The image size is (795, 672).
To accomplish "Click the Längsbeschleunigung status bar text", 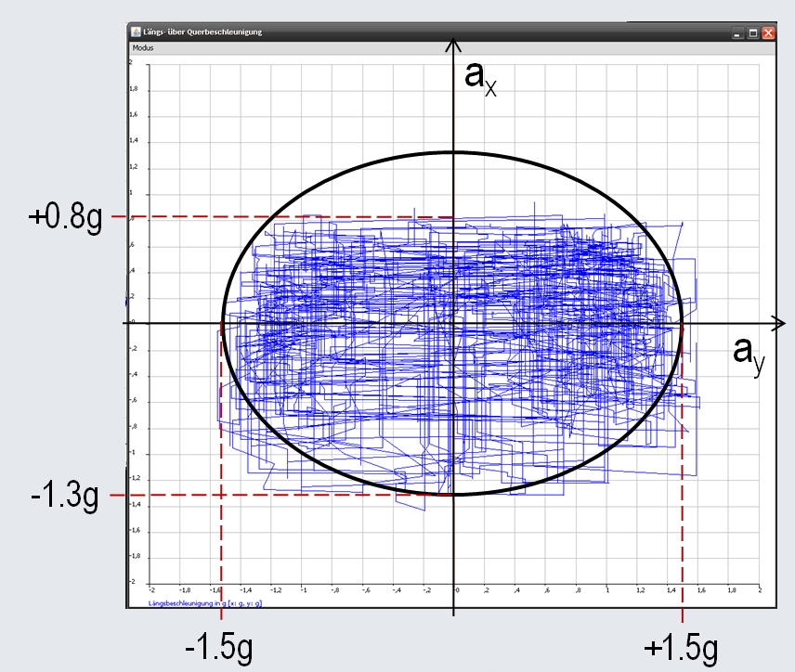I will 204,603.
